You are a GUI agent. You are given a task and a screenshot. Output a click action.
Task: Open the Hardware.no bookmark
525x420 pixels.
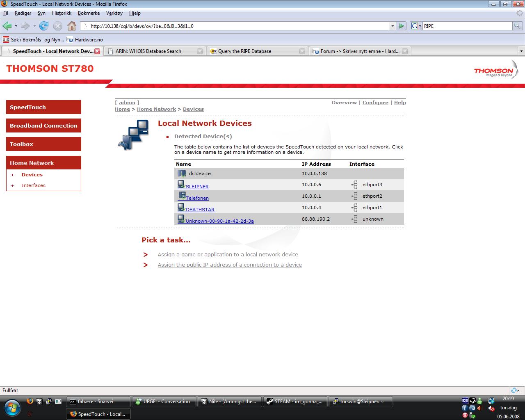coord(85,40)
